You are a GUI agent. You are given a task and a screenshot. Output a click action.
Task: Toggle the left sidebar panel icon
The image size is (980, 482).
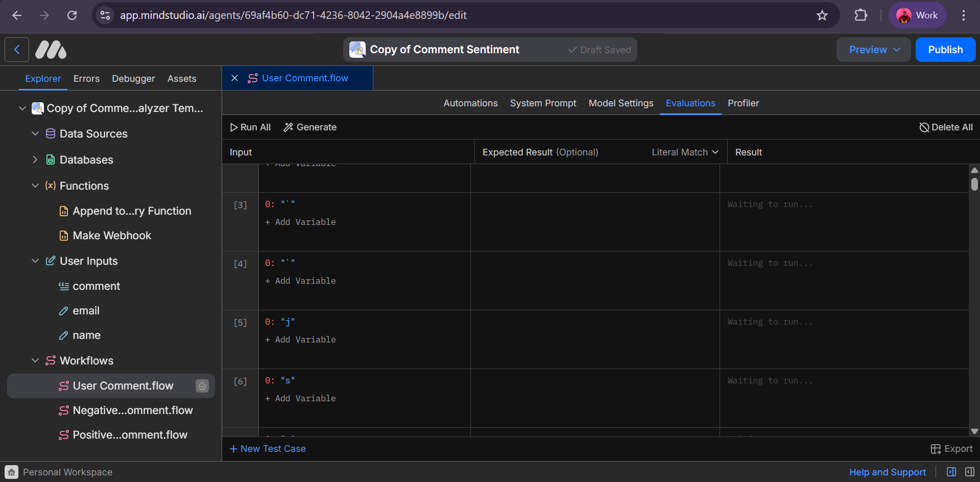(951, 472)
